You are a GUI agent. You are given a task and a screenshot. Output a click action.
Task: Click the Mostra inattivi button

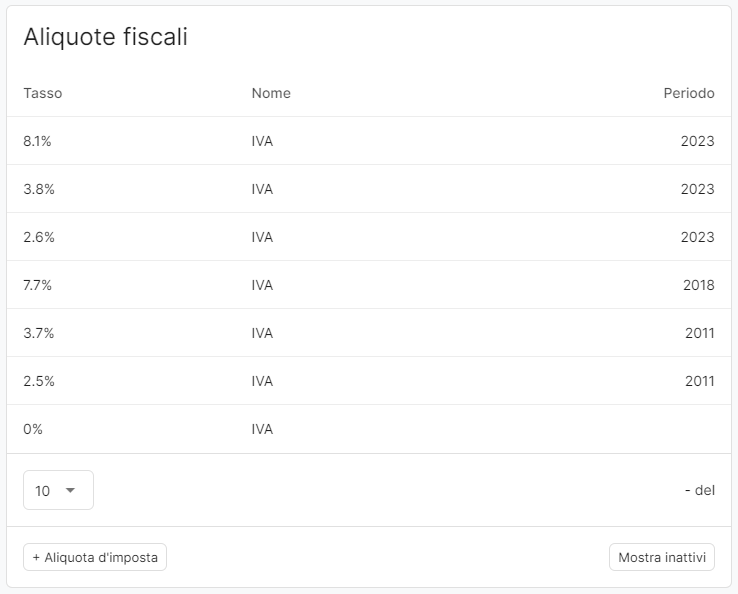click(661, 557)
